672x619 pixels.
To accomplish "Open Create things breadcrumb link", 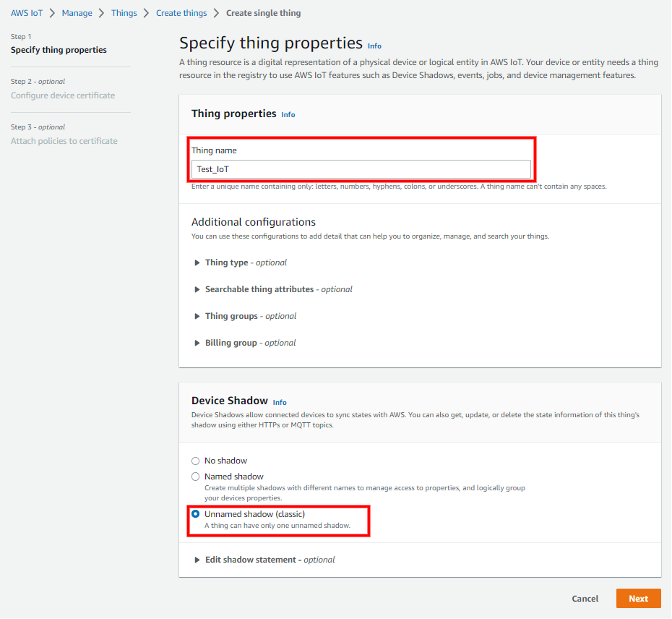I will coord(181,13).
